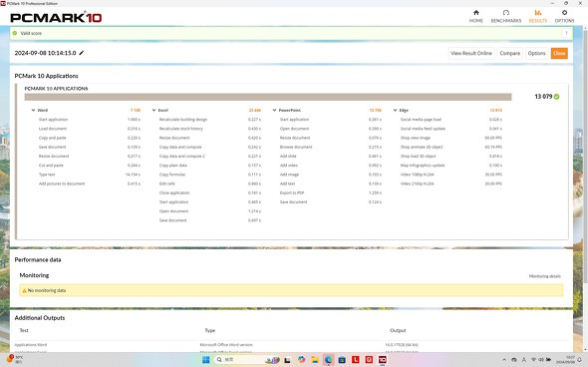Screen dimensions: 588x367
Task: Switch to Microsoft Edge on the taskbar
Action: pyautogui.click(x=328, y=360)
